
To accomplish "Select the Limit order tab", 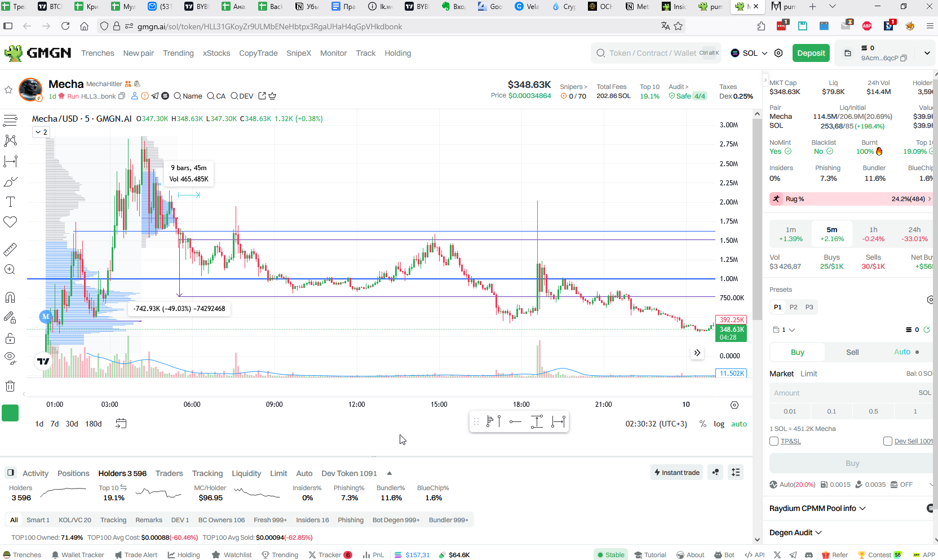I will point(808,374).
